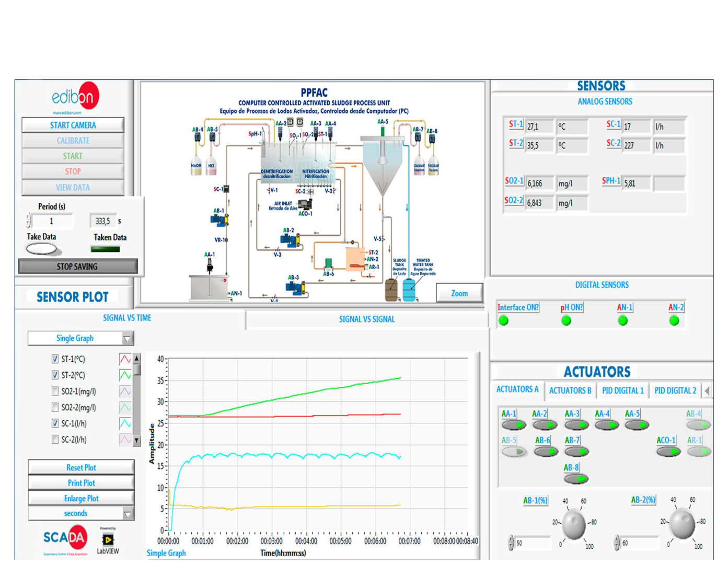Switch to the ACTUATORS B tab
Viewport: 728px width, 588px height.
pyautogui.click(x=570, y=390)
